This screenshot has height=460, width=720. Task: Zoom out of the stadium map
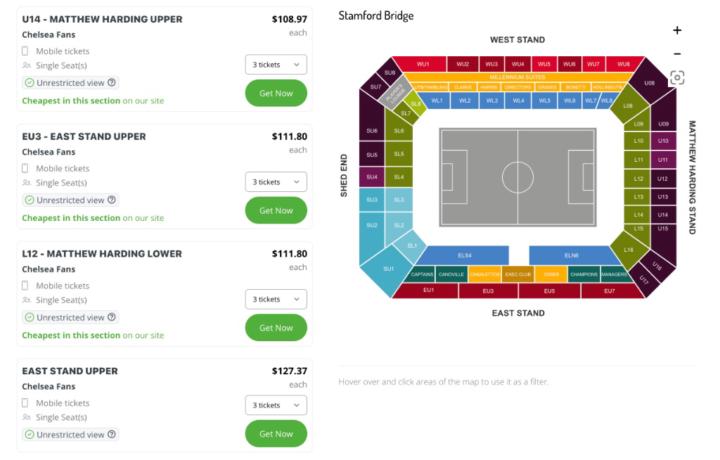coord(677,54)
